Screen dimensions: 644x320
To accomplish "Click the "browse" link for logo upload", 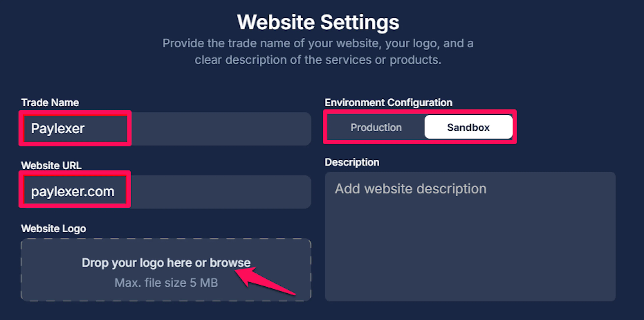I will [230, 263].
